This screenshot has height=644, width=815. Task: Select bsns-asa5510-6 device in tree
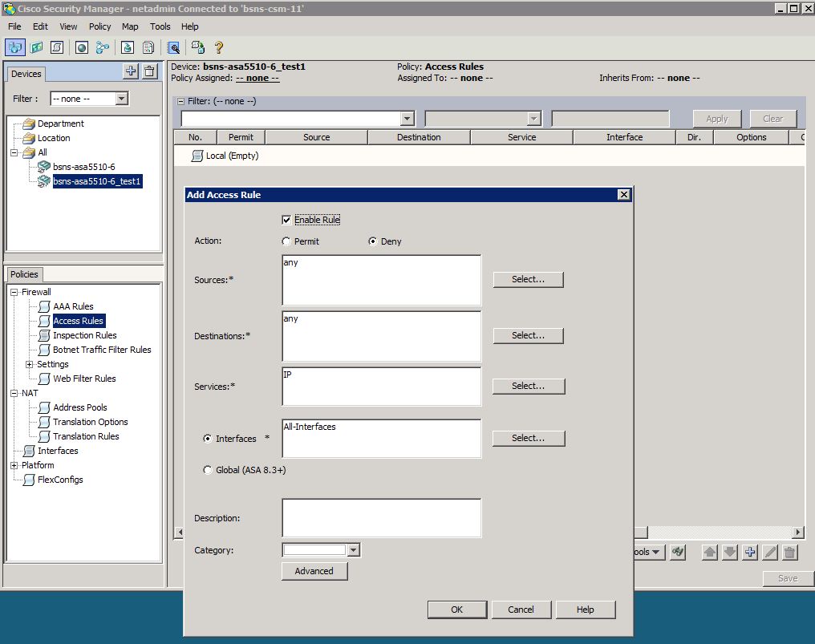tap(83, 167)
